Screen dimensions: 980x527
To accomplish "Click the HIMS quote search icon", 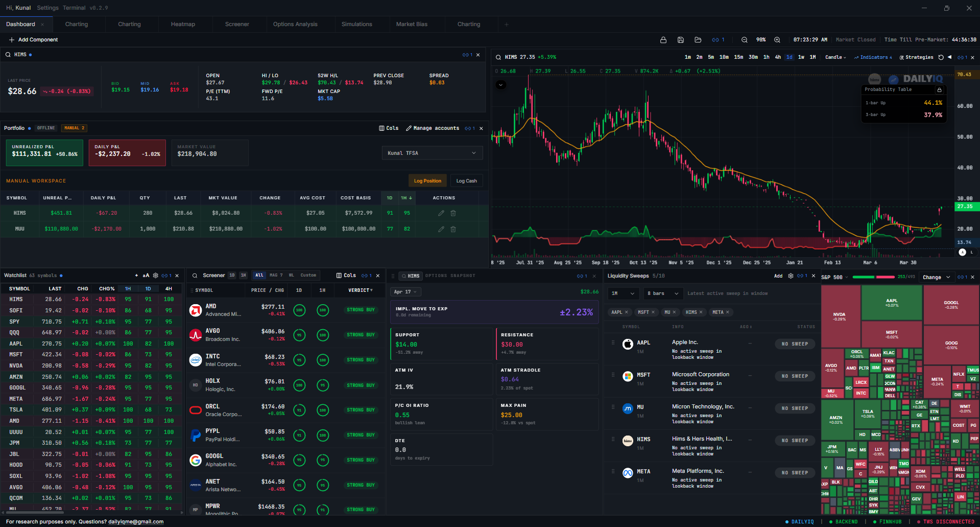I will coord(8,55).
